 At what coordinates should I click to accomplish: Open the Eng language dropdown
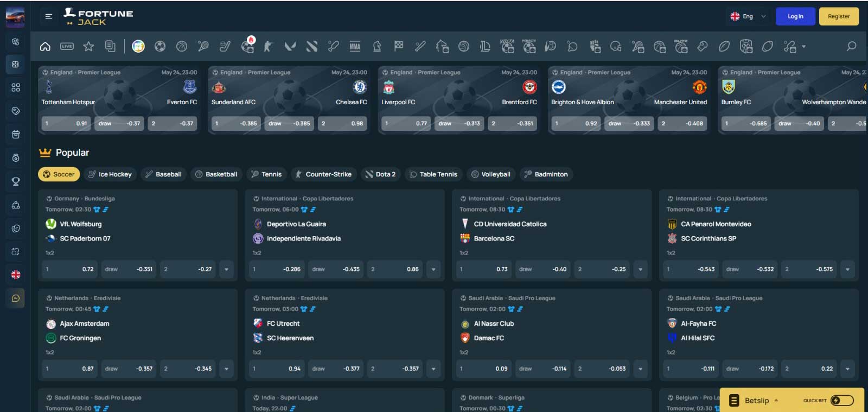pyautogui.click(x=749, y=16)
